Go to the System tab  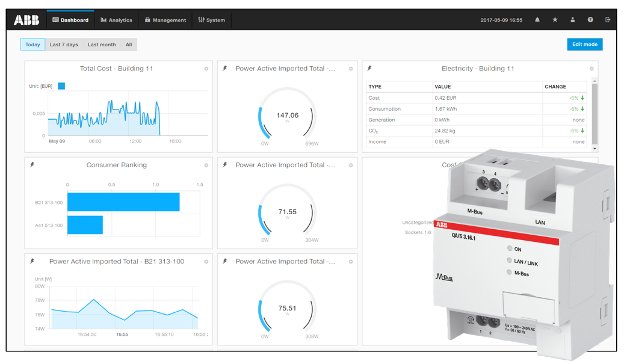coord(212,20)
